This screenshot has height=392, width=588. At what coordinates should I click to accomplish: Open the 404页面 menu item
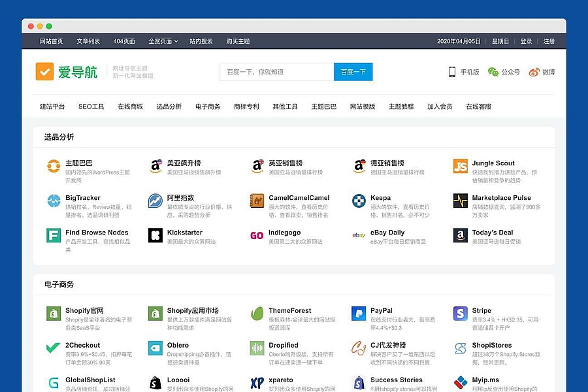pyautogui.click(x=124, y=41)
